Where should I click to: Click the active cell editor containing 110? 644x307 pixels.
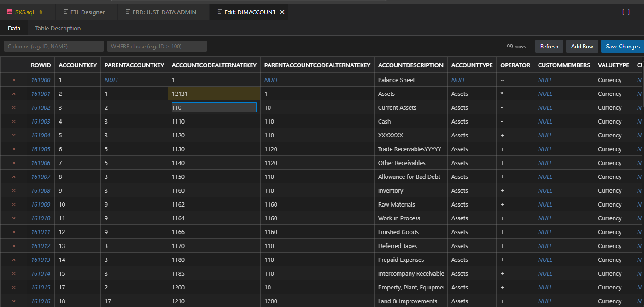pyautogui.click(x=214, y=107)
